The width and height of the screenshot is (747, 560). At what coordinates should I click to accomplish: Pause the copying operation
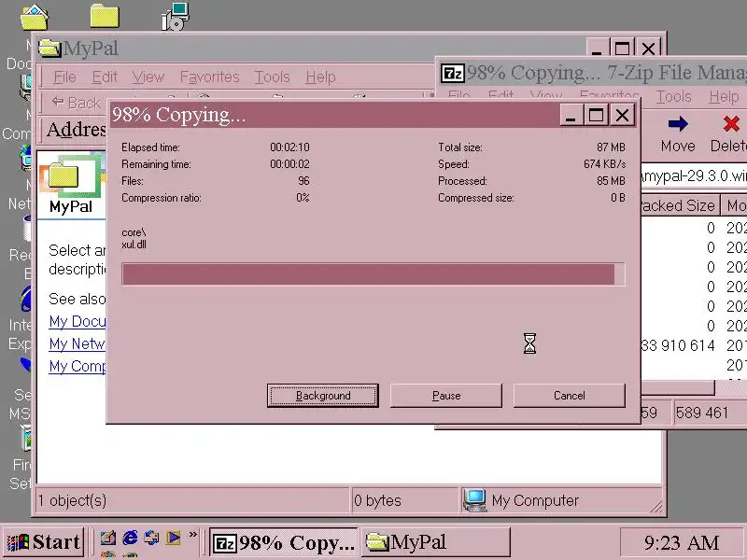point(446,395)
